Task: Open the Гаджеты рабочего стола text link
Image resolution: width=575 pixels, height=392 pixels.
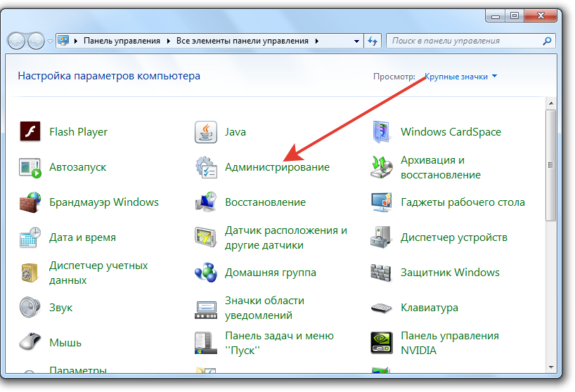Action: tap(463, 202)
